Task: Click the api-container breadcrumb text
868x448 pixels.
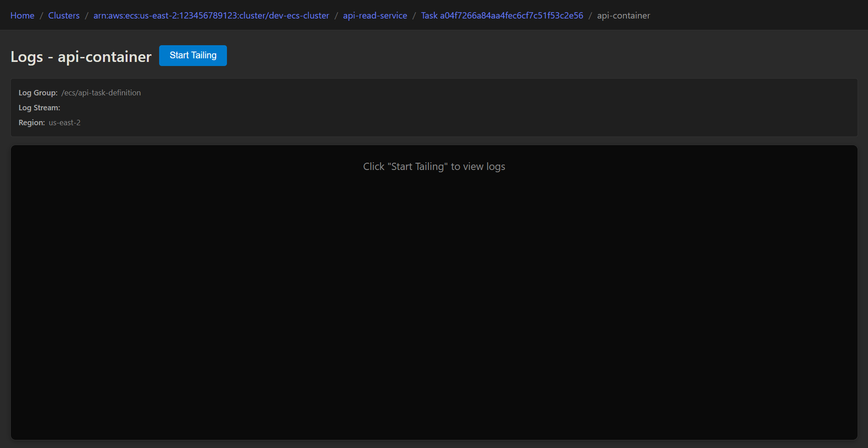Action: pyautogui.click(x=623, y=15)
